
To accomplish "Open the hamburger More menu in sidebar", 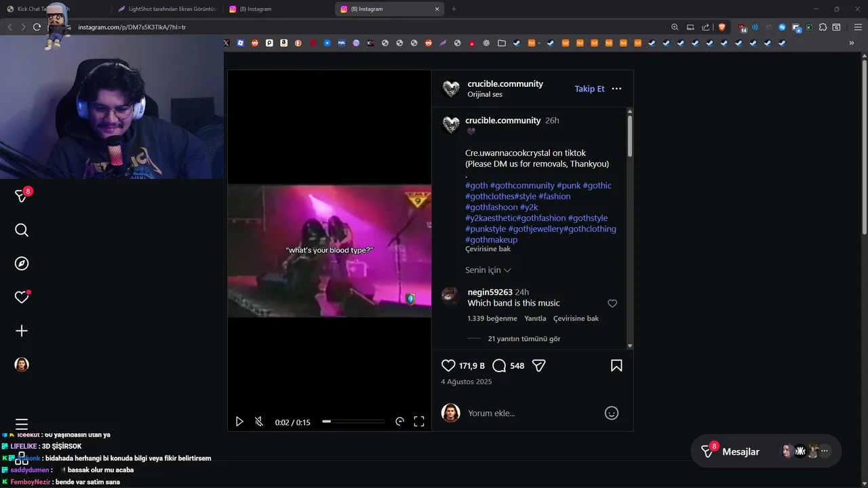I will tap(22, 424).
